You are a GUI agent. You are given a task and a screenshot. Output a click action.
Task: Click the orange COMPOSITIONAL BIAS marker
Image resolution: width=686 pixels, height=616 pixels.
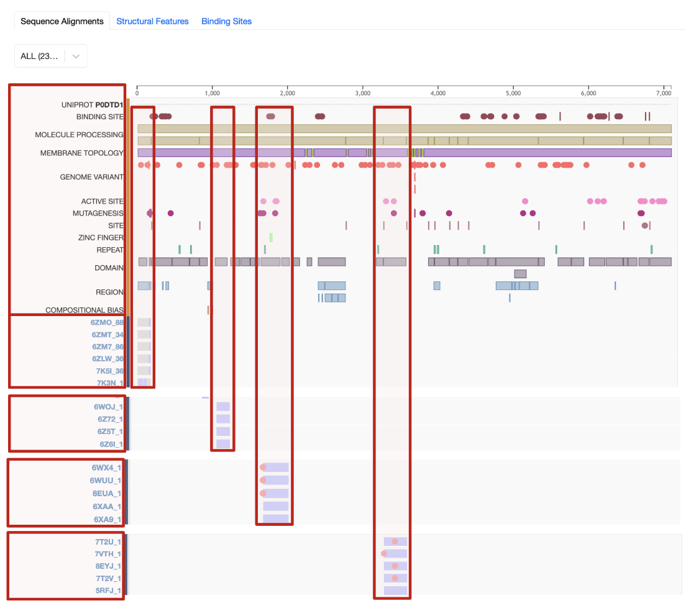pos(208,310)
